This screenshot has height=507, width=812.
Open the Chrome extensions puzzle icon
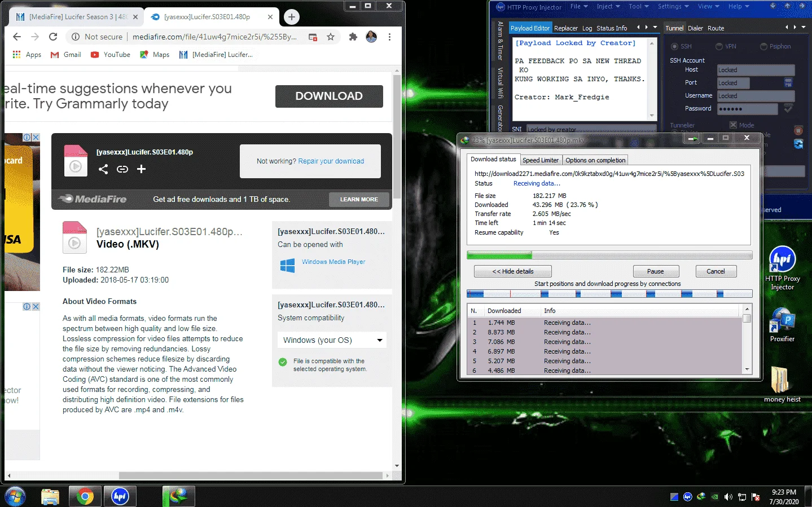click(353, 37)
